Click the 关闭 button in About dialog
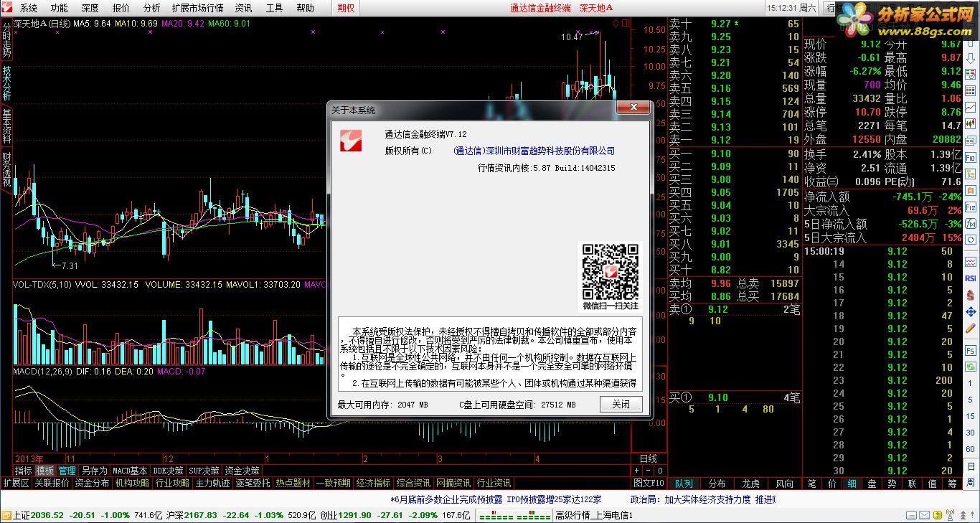This screenshot has width=980, height=523. [621, 404]
